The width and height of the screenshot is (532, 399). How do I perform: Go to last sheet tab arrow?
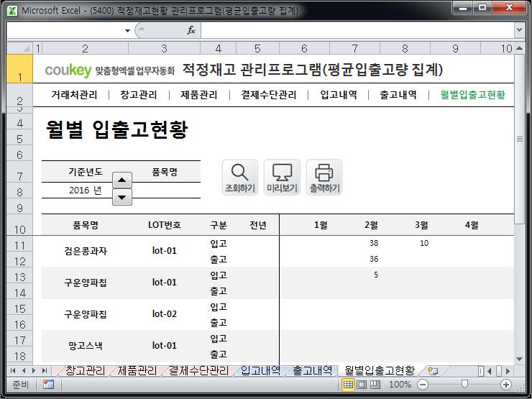pos(44,371)
